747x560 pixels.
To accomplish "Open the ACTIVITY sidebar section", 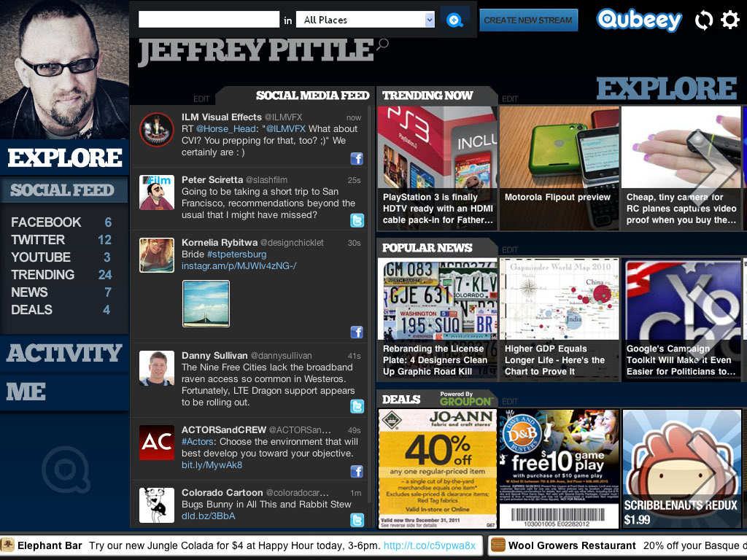I will [x=65, y=354].
